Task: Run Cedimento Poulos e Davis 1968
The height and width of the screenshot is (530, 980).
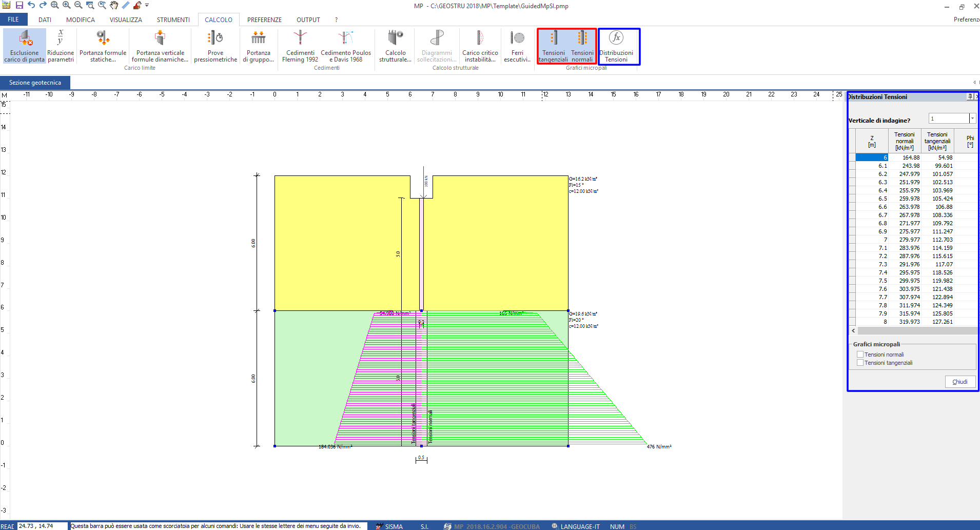Action: pos(346,46)
